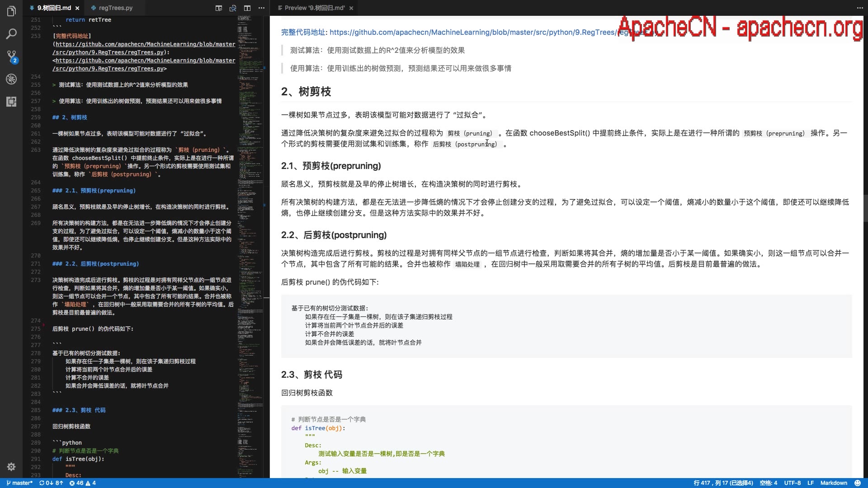Viewport: 868px width, 488px height.
Task: Click the '2、树剪枝' heading in the preview
Action: coord(306,92)
